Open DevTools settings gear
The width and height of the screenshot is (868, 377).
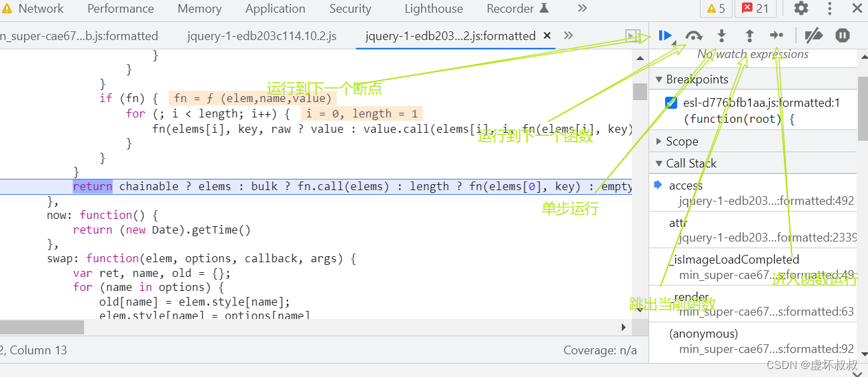801,9
